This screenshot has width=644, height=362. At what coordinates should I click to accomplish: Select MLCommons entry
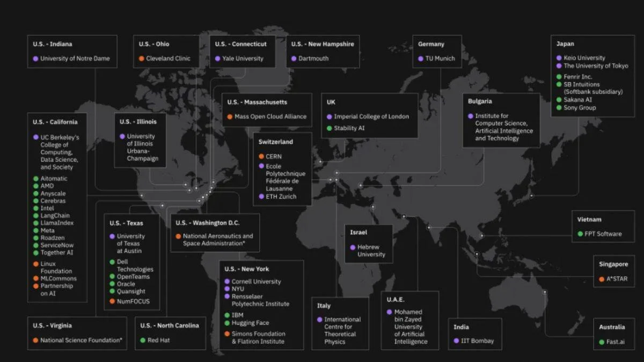pos(55,279)
